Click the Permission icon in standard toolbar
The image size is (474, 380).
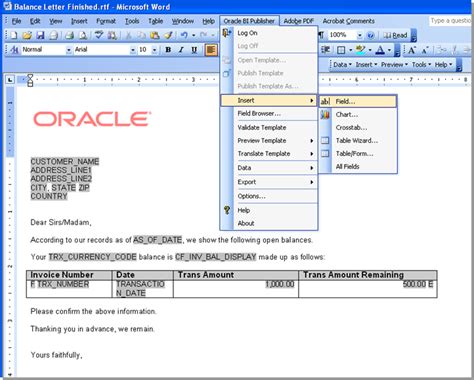[x=53, y=35]
